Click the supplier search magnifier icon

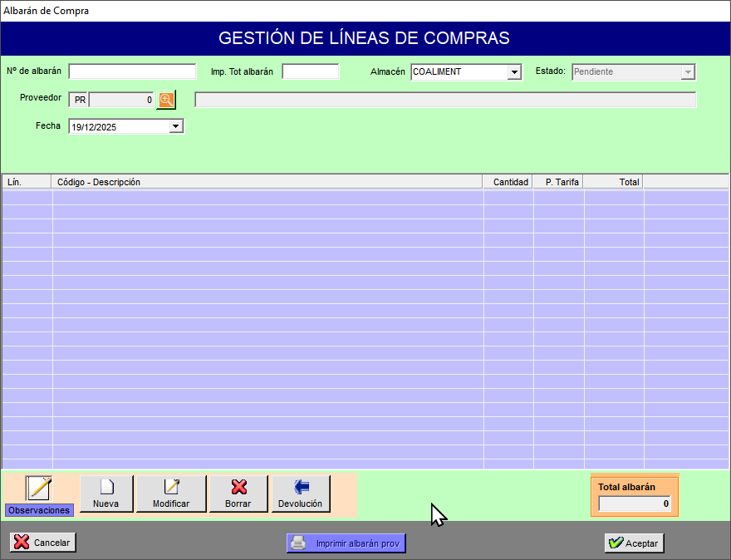(x=166, y=100)
